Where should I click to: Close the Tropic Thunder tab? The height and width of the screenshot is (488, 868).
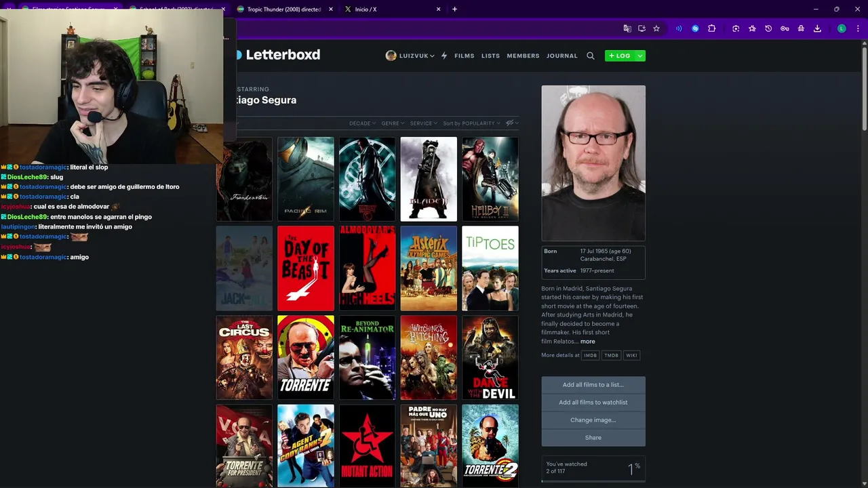coord(331,9)
